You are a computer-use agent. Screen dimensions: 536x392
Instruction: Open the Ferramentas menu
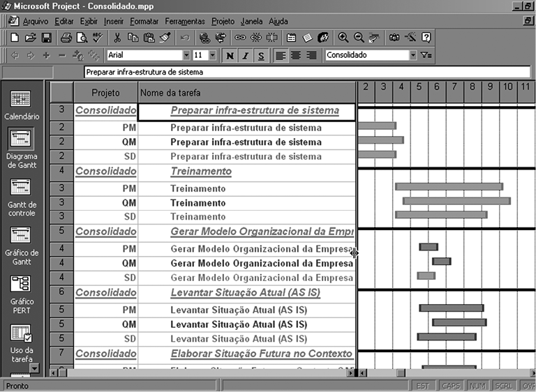coord(185,22)
